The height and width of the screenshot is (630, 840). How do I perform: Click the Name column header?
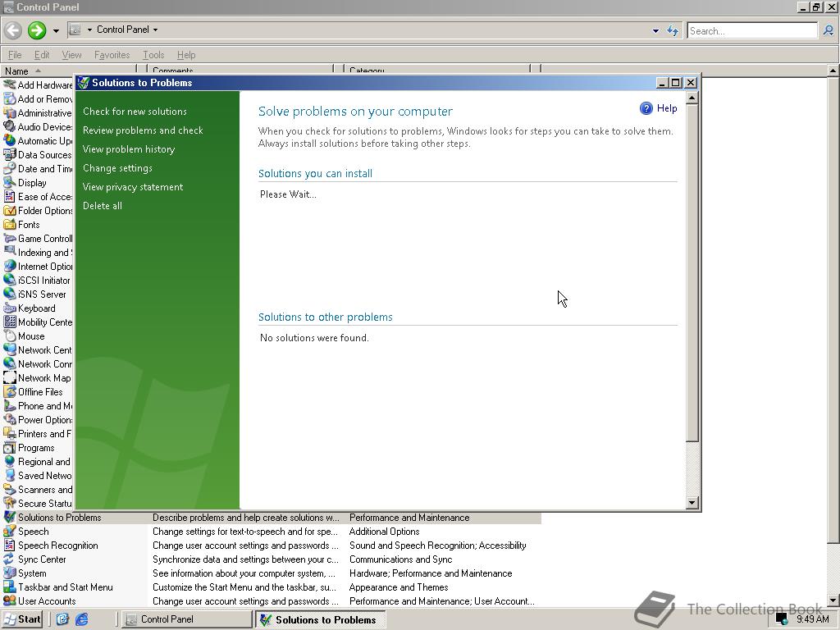(69, 71)
